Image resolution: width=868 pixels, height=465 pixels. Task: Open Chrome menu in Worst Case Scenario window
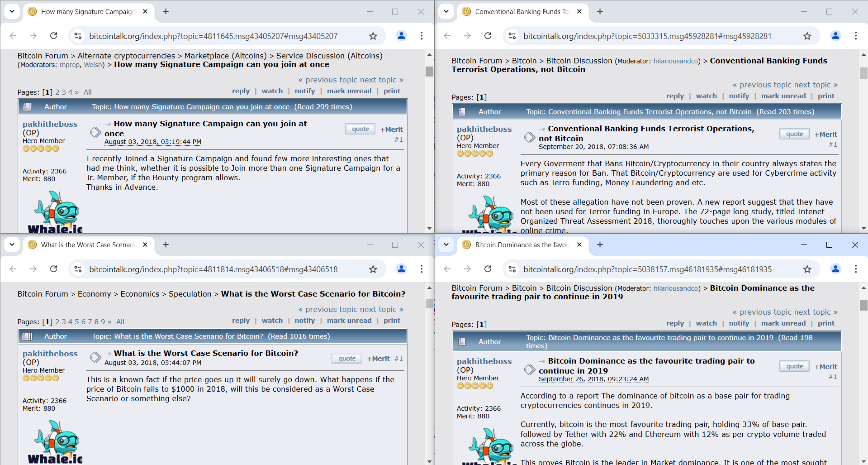click(x=422, y=269)
